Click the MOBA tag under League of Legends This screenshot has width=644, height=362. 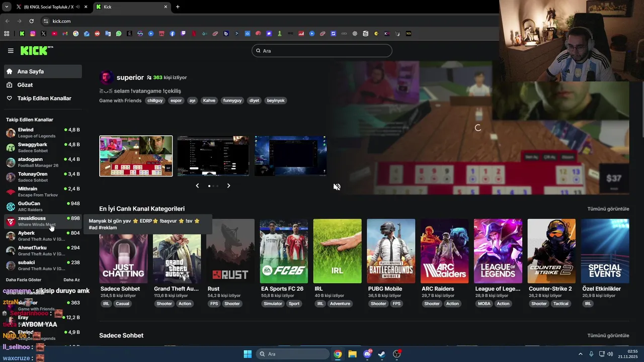tap(484, 304)
